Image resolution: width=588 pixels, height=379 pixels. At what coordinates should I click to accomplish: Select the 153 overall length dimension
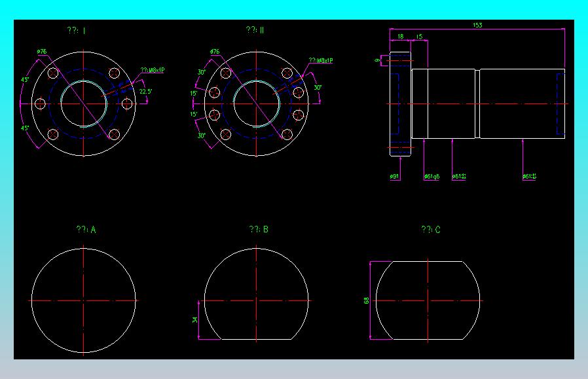click(x=477, y=25)
